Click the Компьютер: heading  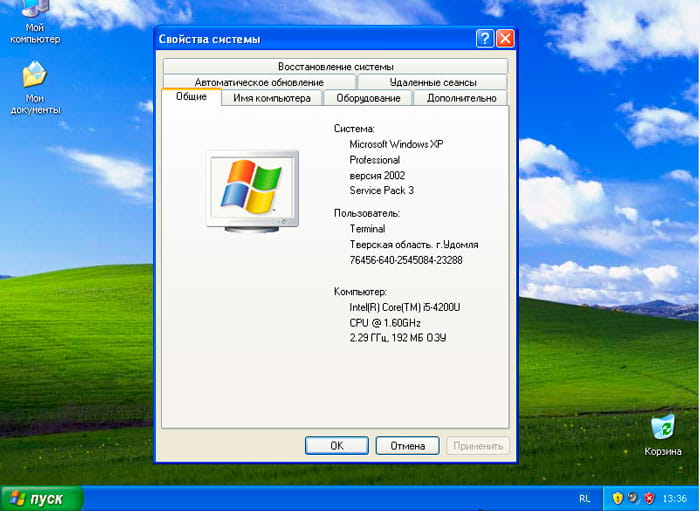pyautogui.click(x=360, y=292)
